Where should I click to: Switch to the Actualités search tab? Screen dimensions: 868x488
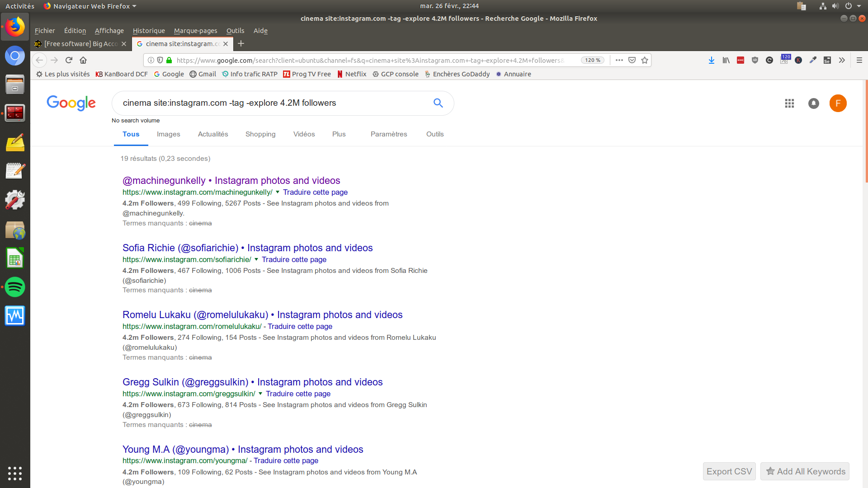coord(213,134)
